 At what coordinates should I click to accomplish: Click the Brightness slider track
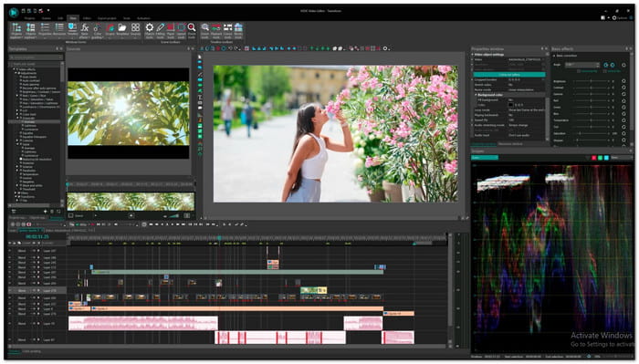click(591, 81)
